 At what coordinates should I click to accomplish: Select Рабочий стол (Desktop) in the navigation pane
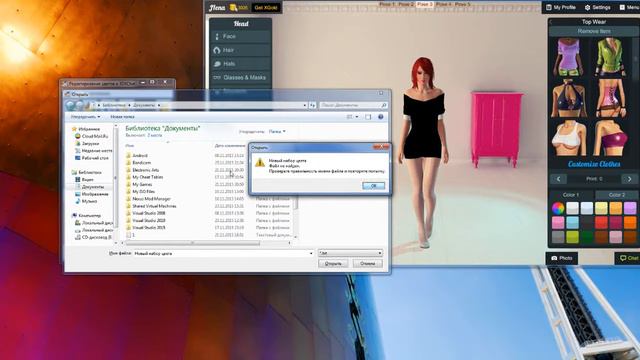[x=95, y=158]
